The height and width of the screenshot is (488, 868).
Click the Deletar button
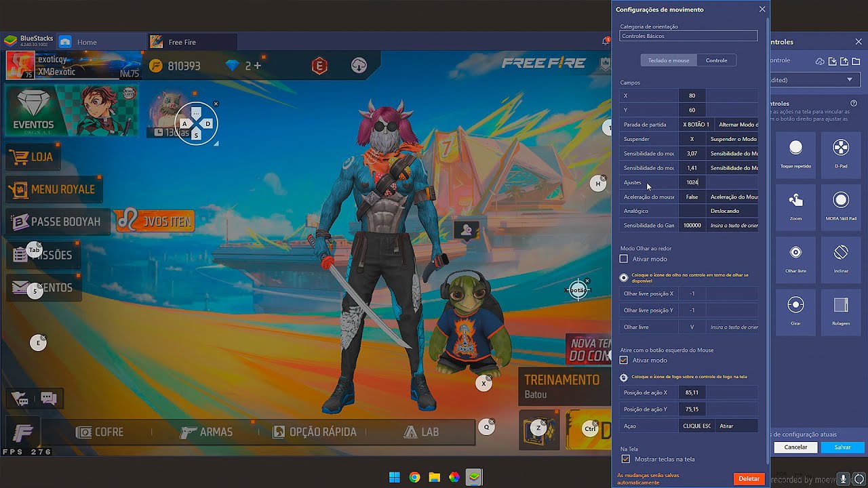click(749, 479)
